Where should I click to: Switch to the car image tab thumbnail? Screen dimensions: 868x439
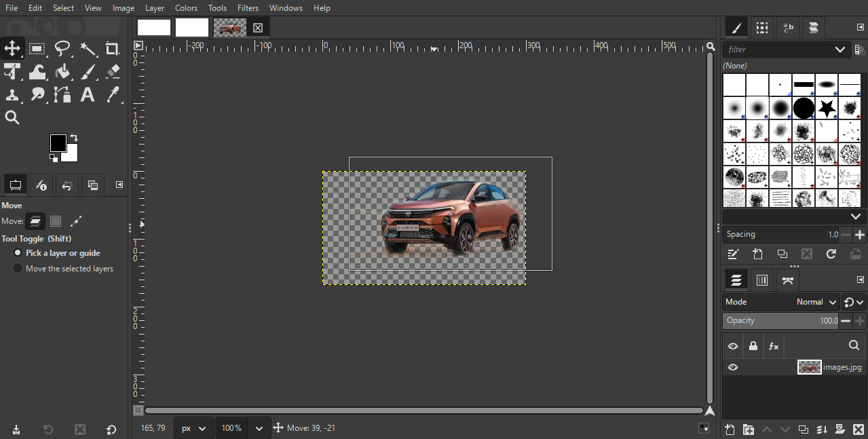(x=230, y=27)
